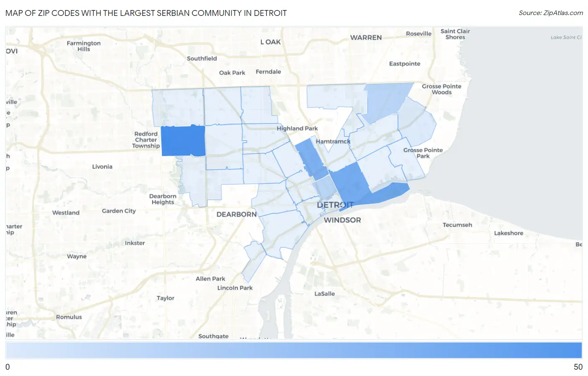Click the map title about Serbian community
This screenshot has height=376, width=588.
point(146,13)
